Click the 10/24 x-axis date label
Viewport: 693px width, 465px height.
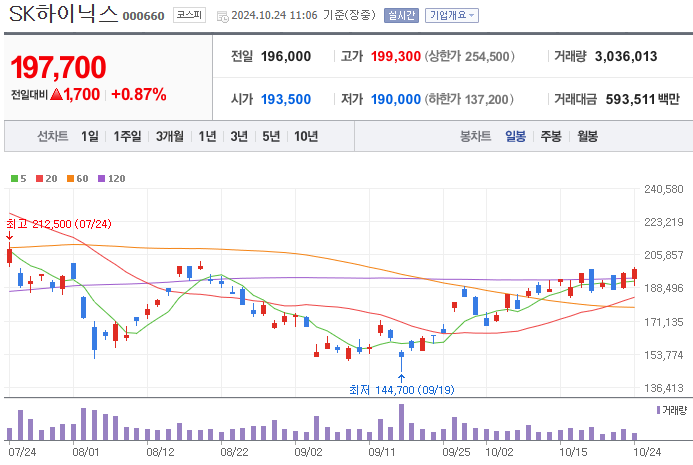click(x=647, y=452)
